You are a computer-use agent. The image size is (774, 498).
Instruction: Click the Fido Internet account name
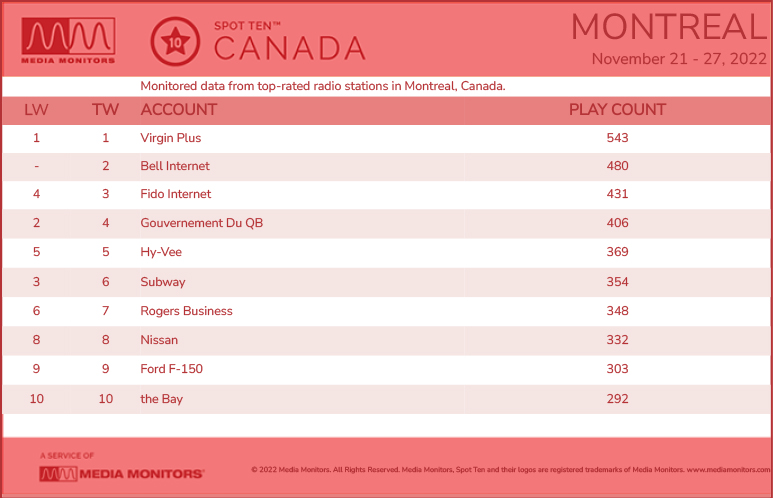(176, 194)
